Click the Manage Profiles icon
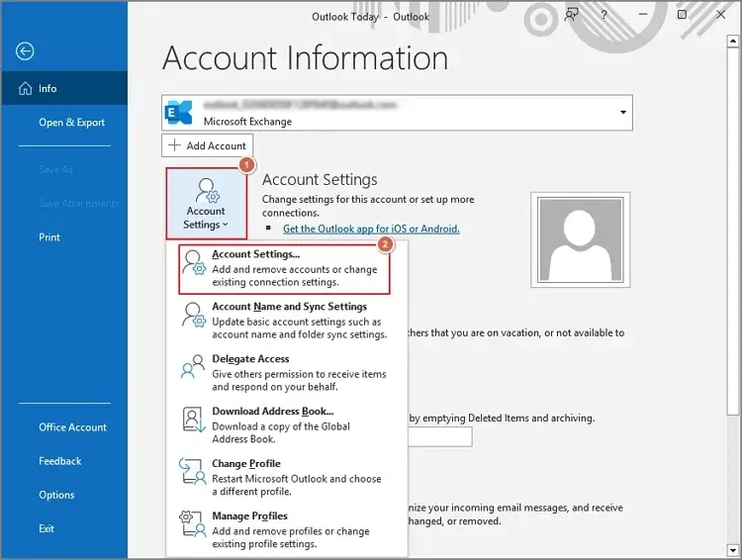 [193, 523]
